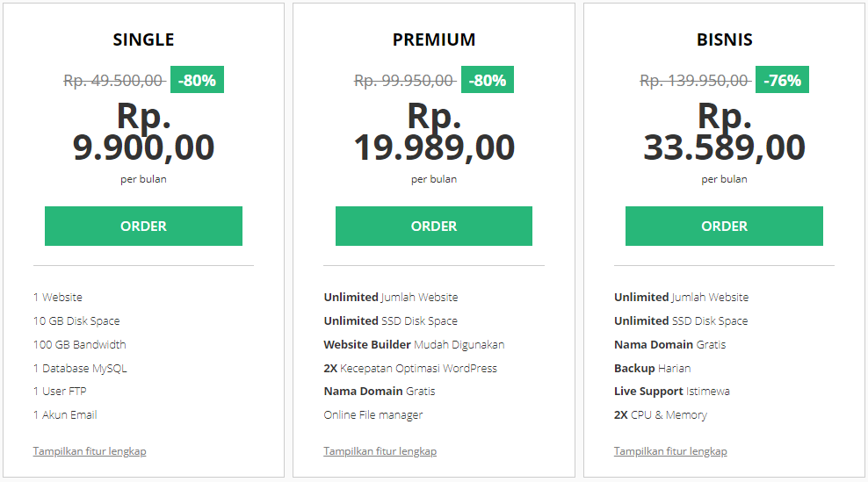This screenshot has width=868, height=482.
Task: Order the Premium hosting plan
Action: (x=434, y=226)
